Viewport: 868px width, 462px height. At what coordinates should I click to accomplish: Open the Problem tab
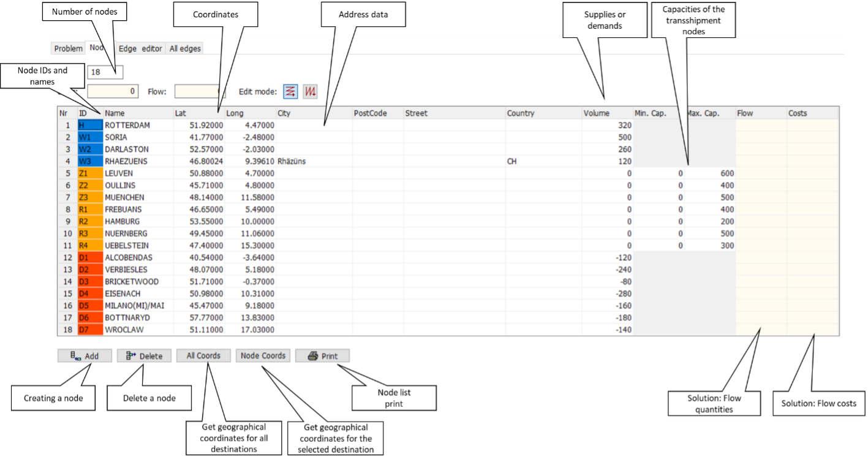(68, 48)
